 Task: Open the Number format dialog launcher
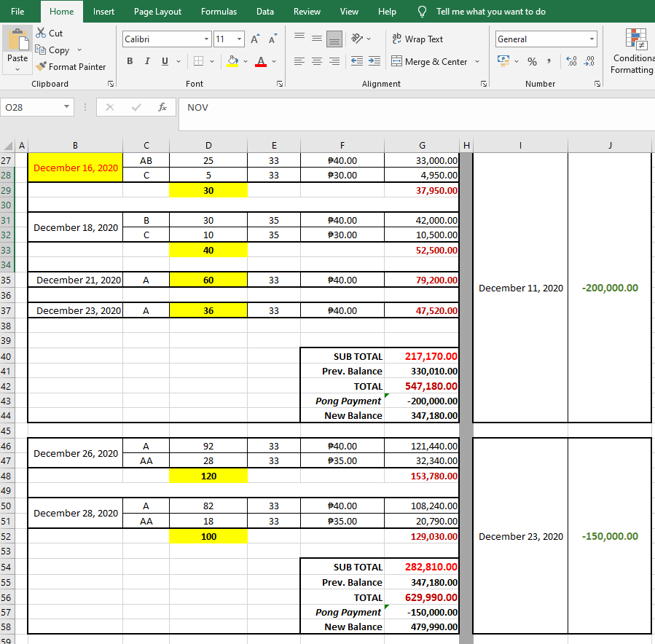597,84
